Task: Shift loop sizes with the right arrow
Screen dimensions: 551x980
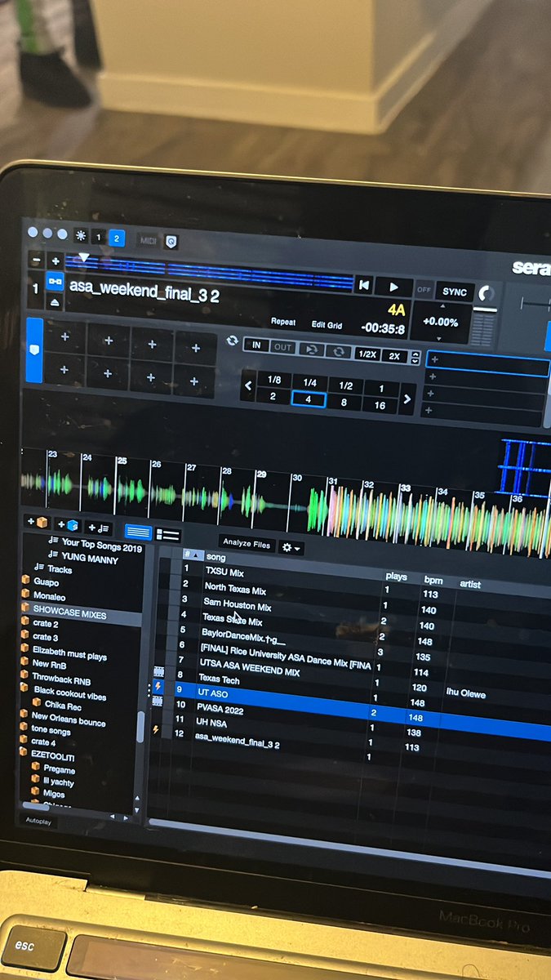Action: 407,399
